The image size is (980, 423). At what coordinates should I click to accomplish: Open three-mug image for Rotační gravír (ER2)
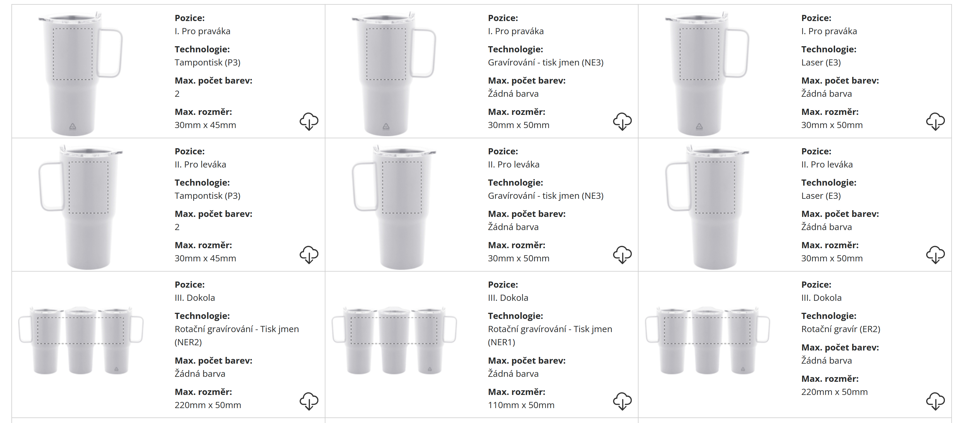tap(707, 340)
